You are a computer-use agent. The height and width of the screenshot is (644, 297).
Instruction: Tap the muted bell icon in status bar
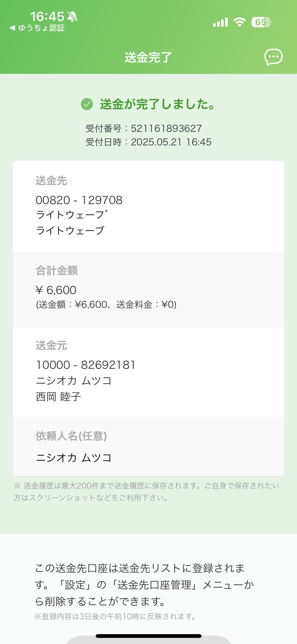click(x=72, y=16)
